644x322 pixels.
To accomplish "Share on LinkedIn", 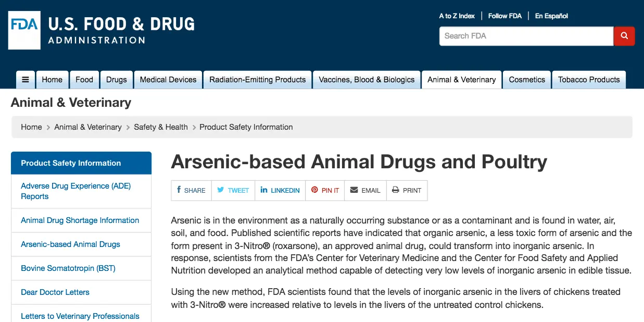I will pyautogui.click(x=280, y=190).
